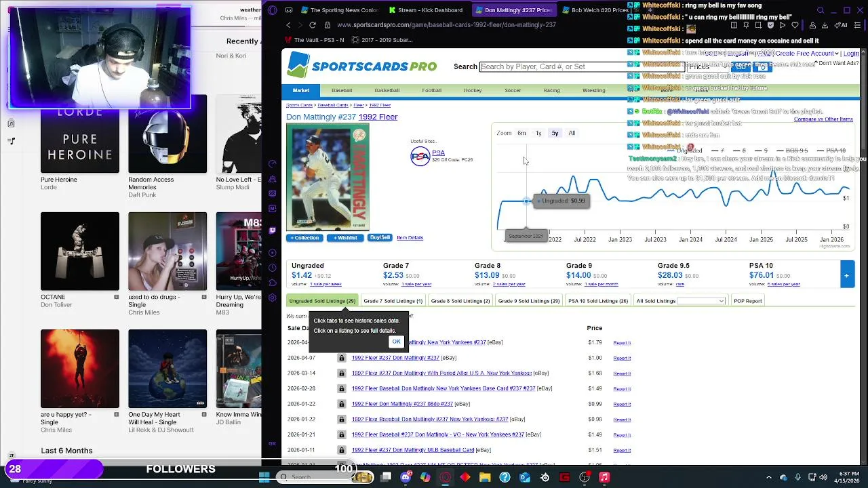Click the 1992 Fleer set link
Screen dimensions: 868x488
tap(378, 117)
